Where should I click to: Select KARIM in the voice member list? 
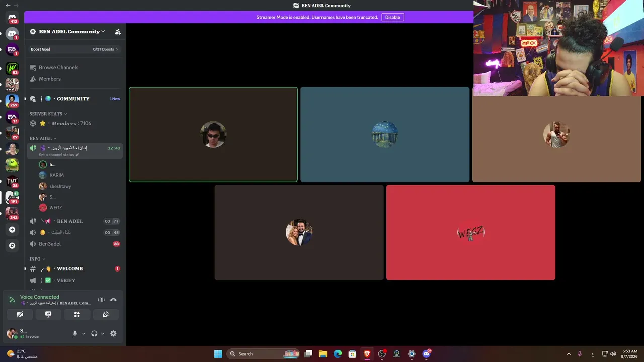[79, 175]
